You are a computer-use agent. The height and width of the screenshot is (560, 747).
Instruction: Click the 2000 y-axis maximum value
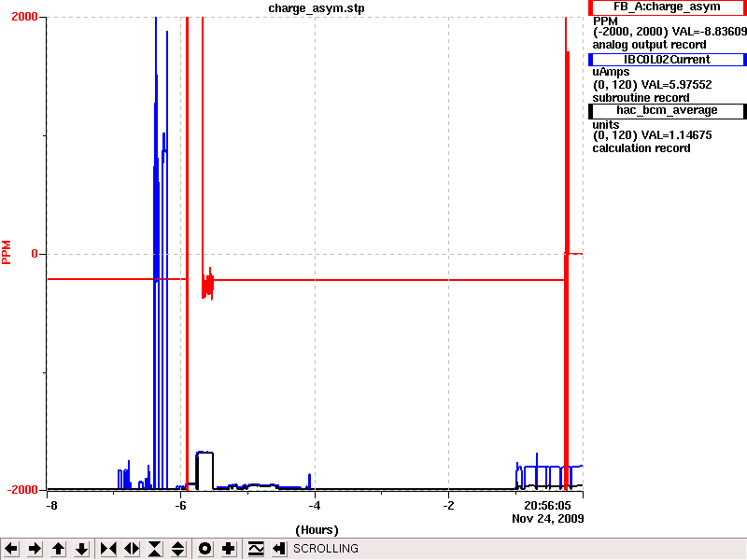pyautogui.click(x=24, y=17)
